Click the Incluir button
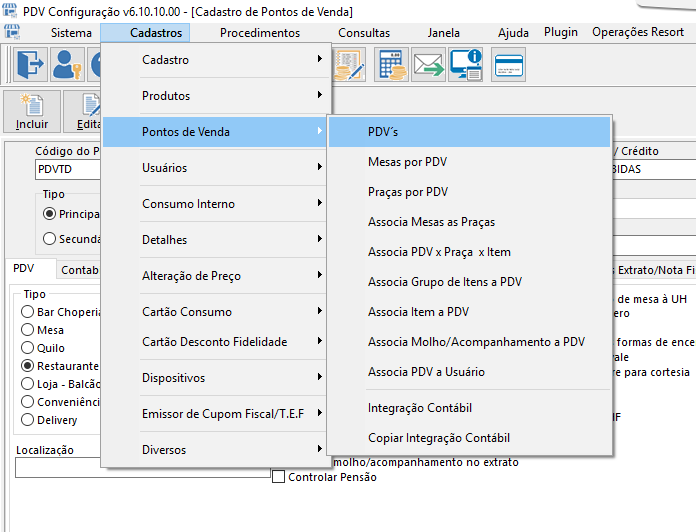This screenshot has width=696, height=532. tap(32, 111)
